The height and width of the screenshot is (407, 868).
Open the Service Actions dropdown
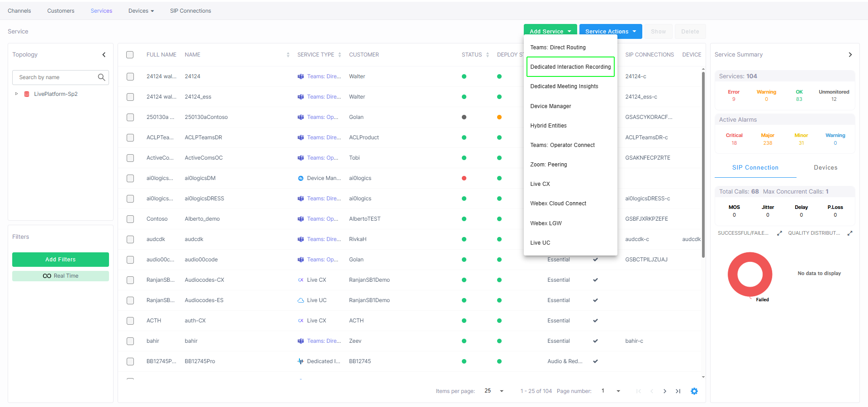tap(610, 31)
